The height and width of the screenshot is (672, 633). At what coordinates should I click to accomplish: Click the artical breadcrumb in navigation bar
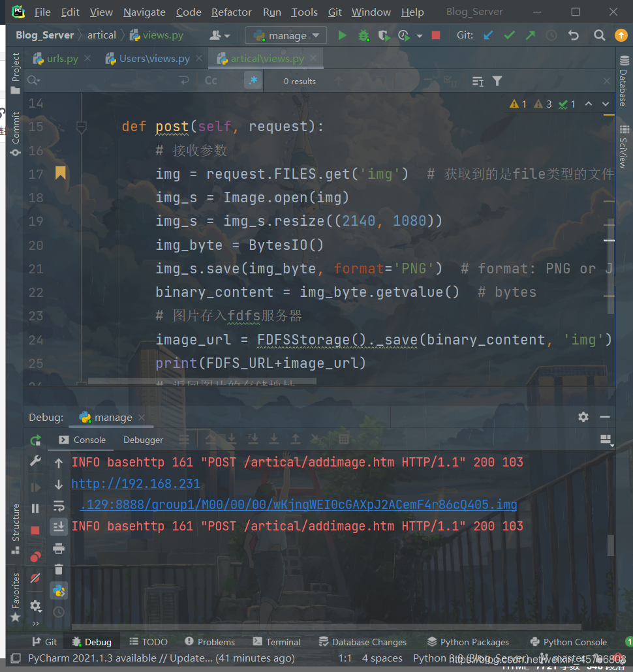(x=102, y=35)
